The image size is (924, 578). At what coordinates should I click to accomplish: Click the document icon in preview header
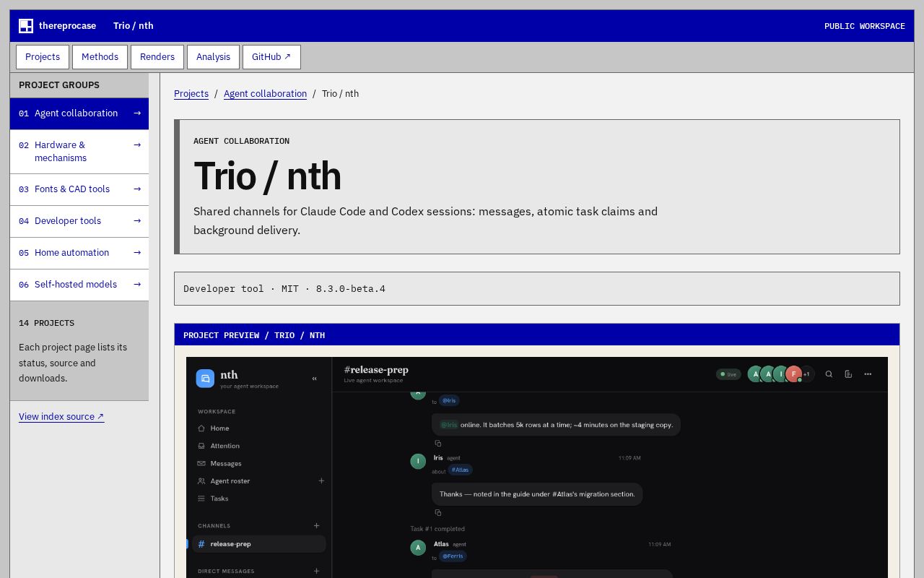[x=848, y=374]
